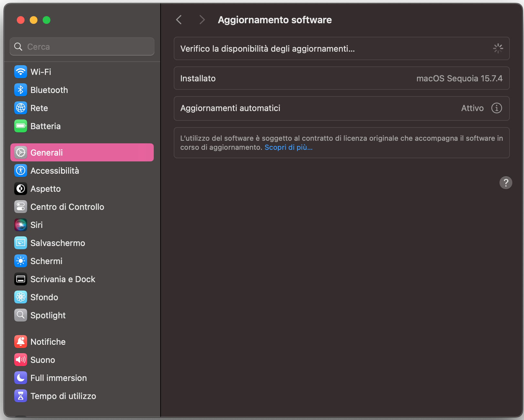Click the Aggiornamento software title
This screenshot has width=524, height=420.
275,20
